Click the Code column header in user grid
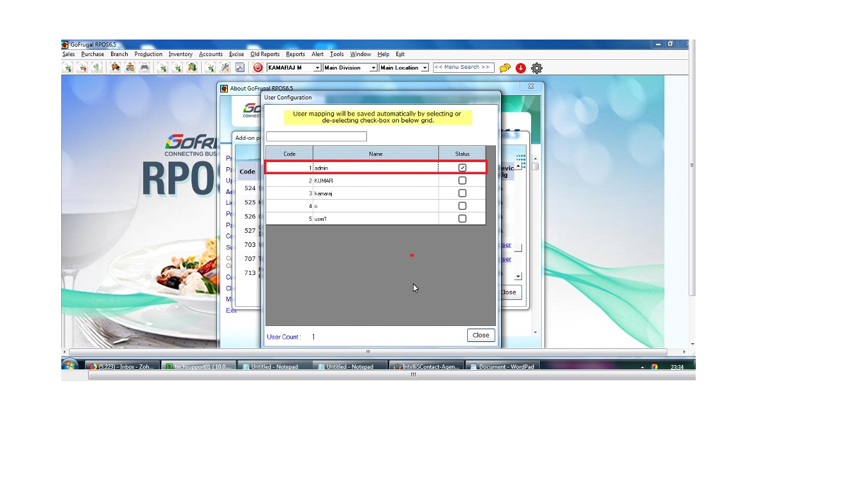Viewport: 868px width, 490px height. pos(289,154)
